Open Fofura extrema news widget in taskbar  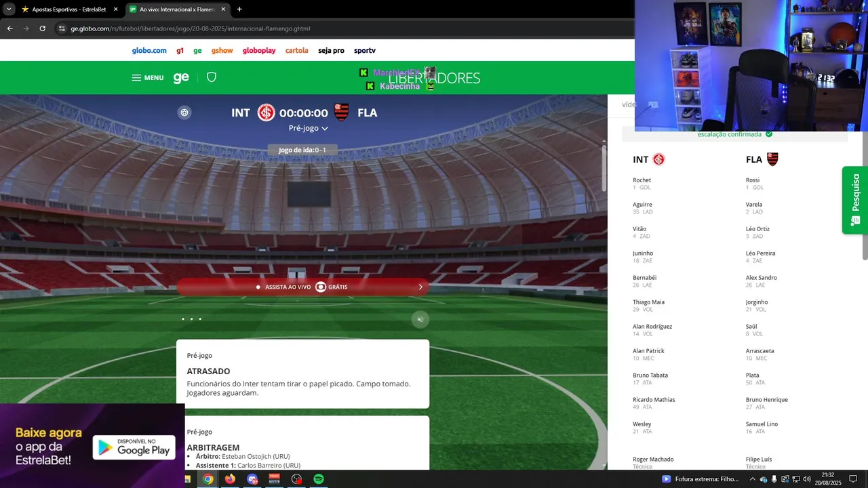click(701, 479)
